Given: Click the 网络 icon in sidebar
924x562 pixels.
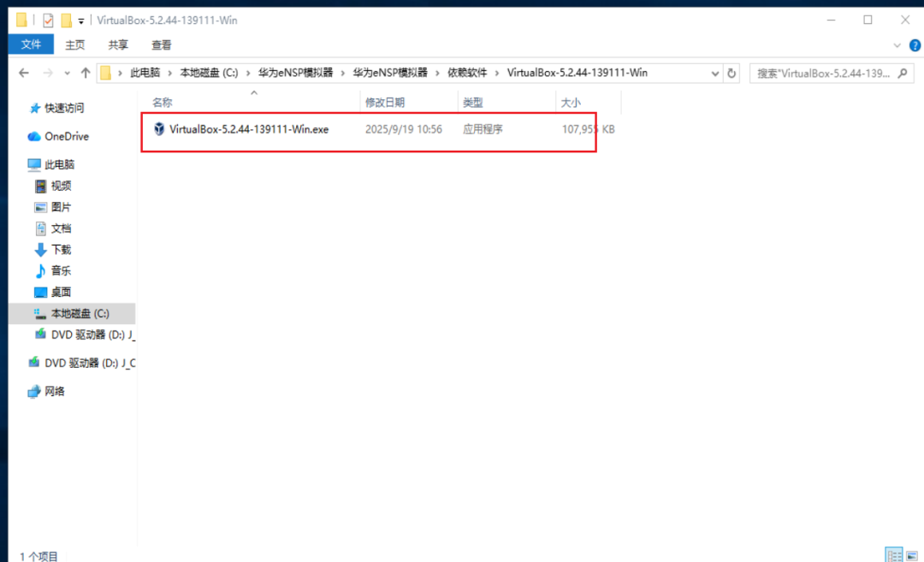Looking at the screenshot, I should [x=34, y=391].
